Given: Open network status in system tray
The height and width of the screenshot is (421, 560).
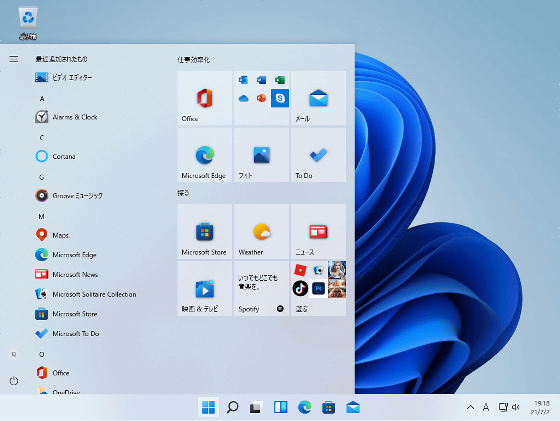Looking at the screenshot, I should (x=503, y=407).
